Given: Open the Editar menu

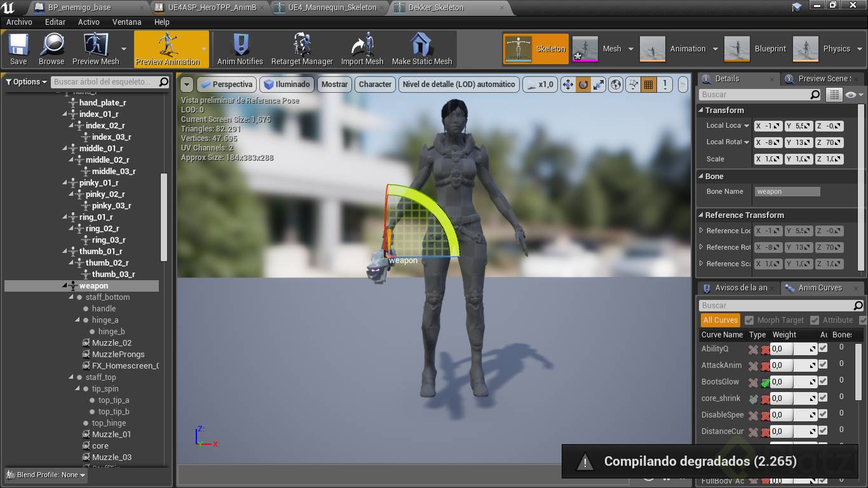Looking at the screenshot, I should click(x=55, y=22).
